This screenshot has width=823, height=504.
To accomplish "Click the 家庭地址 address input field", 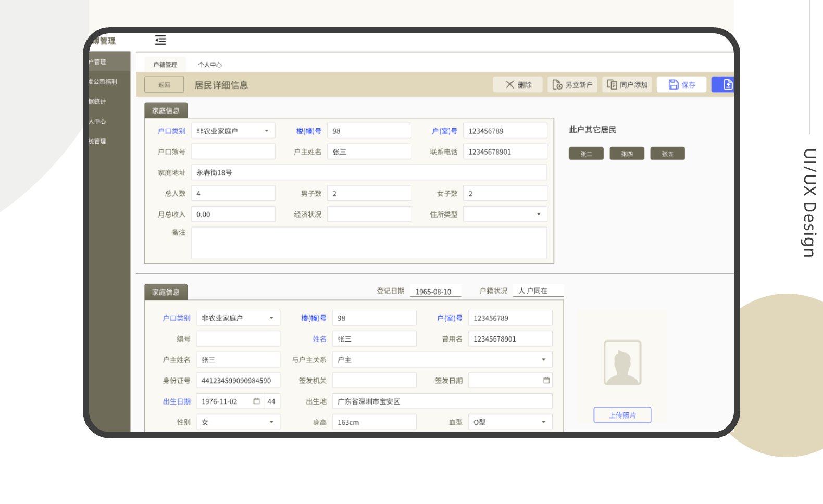I will (369, 172).
